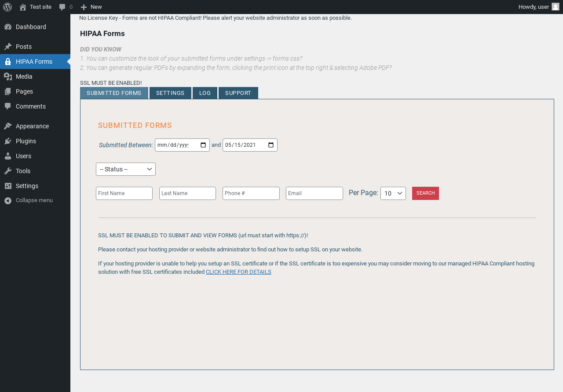Image resolution: width=563 pixels, height=392 pixels.
Task: Open the New content menu in admin bar
Action: click(x=91, y=7)
